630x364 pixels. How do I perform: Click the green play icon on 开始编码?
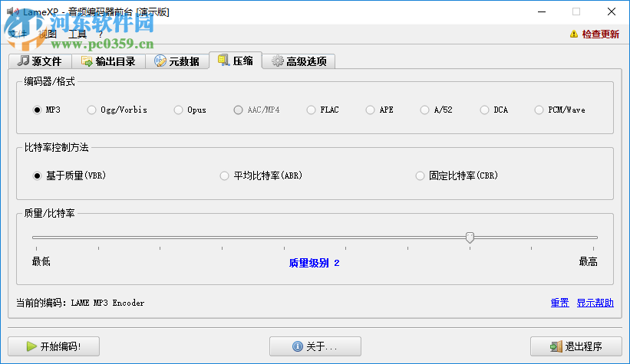pos(31,346)
